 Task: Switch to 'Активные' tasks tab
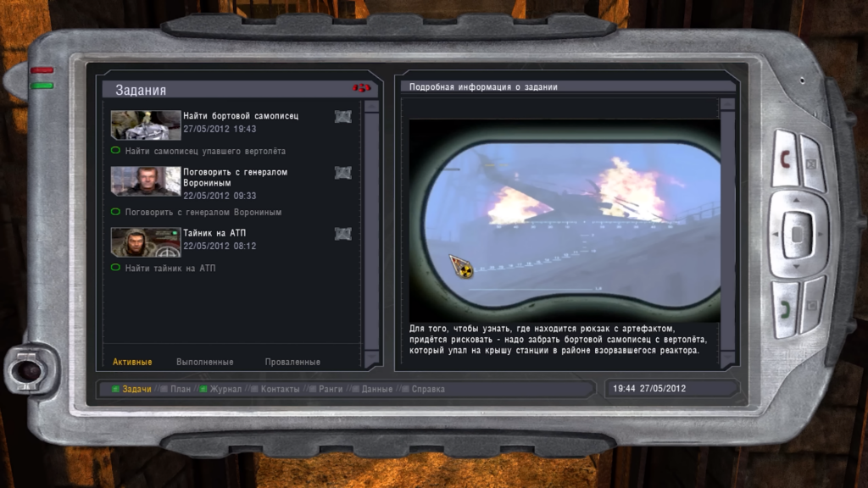click(x=132, y=362)
